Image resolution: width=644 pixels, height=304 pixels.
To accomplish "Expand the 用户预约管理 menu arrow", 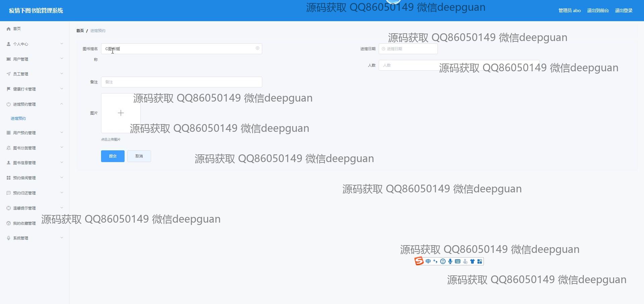I will (x=62, y=132).
